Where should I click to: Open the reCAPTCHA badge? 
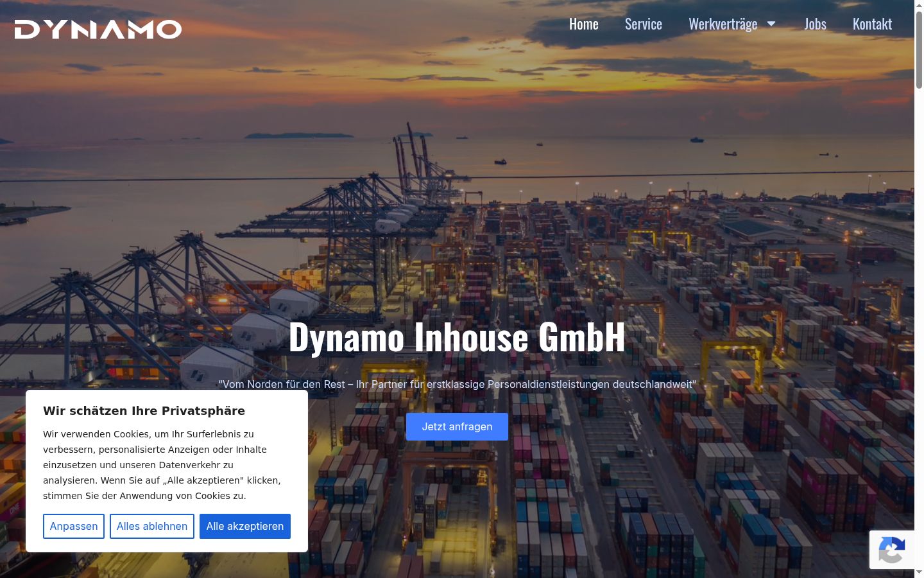(892, 550)
